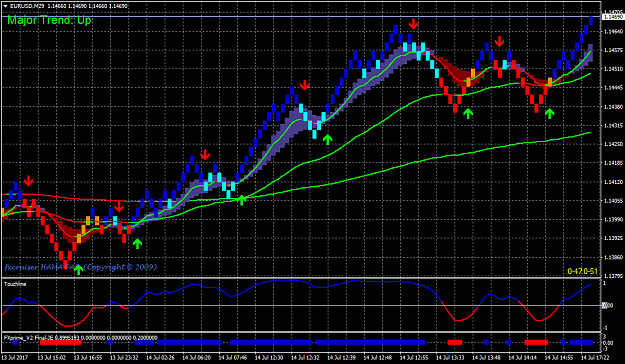The width and height of the screenshot is (625, 364).
Task: Click the 1.14640 price axis value
Action: click(x=614, y=31)
